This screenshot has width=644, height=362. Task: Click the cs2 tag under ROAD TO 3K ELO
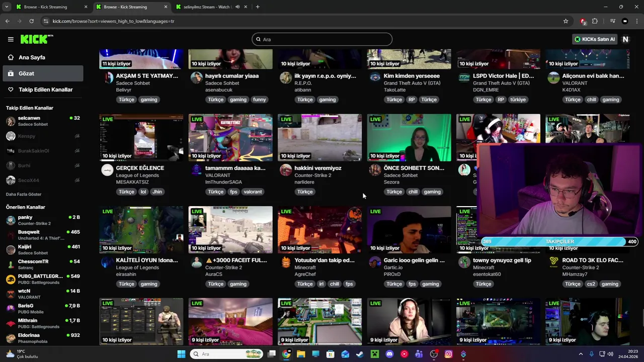(591, 284)
